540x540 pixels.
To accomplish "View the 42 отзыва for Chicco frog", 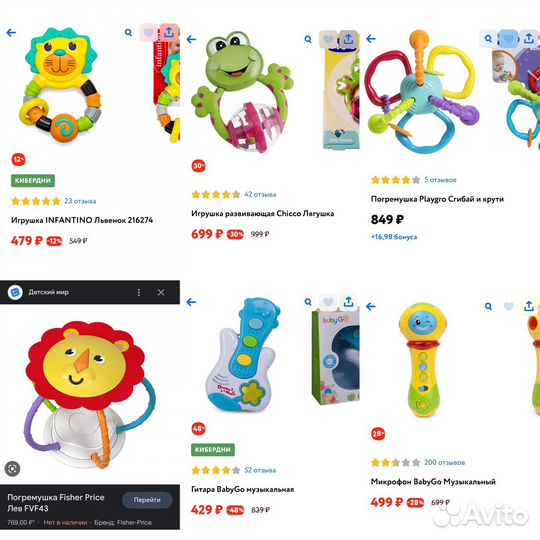I will [260, 195].
